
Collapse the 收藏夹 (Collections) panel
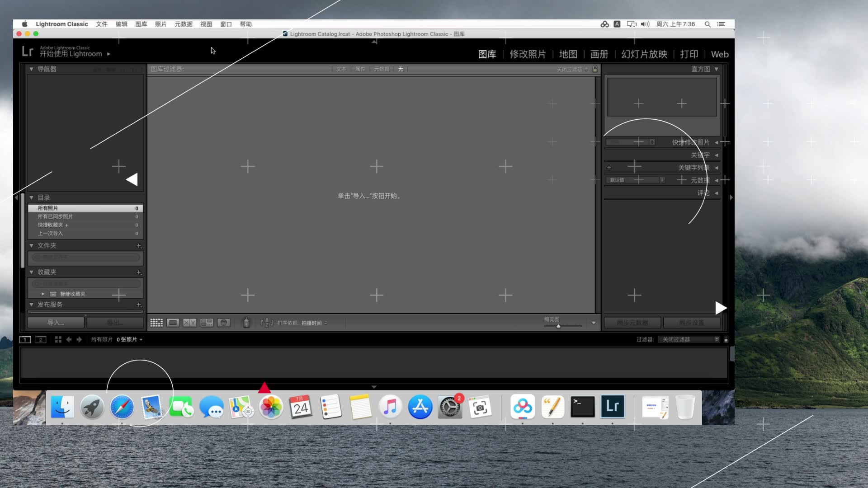(x=31, y=272)
